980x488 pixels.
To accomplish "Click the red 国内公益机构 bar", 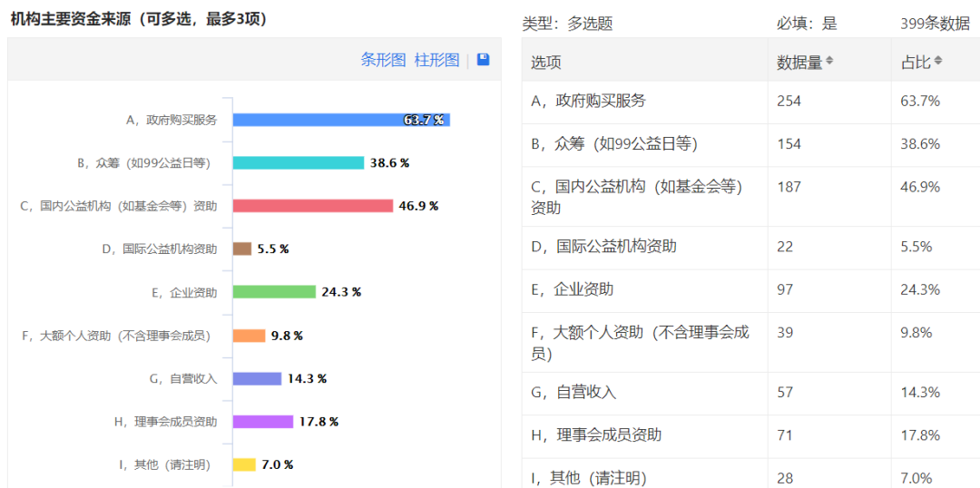I will (312, 206).
